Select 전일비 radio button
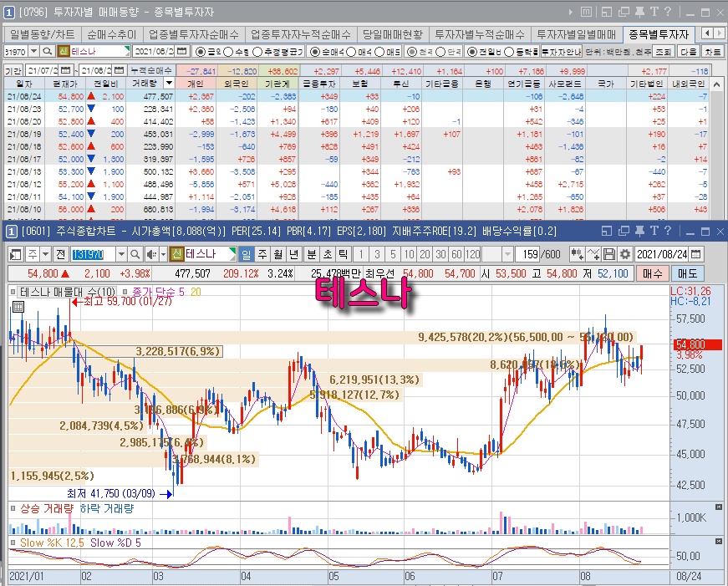728x586 pixels. click(472, 52)
